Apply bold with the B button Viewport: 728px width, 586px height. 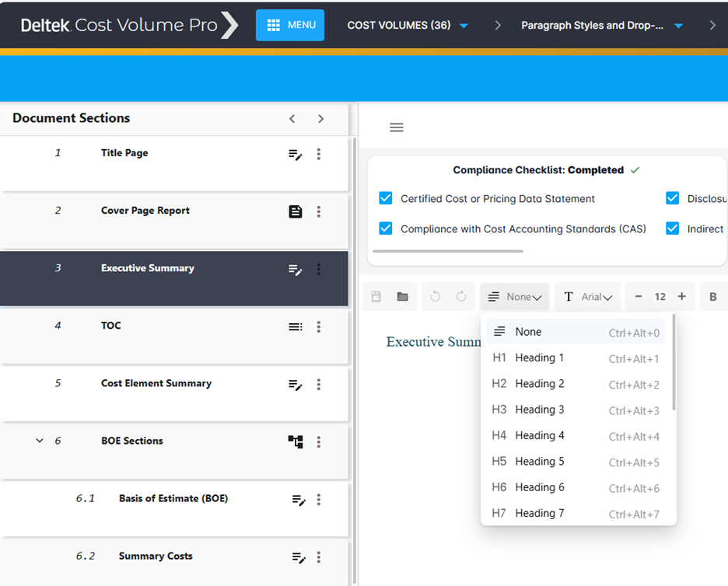click(712, 297)
